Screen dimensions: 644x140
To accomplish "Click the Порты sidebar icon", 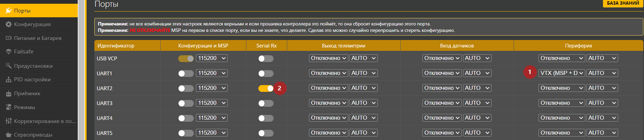I will click(x=8, y=11).
